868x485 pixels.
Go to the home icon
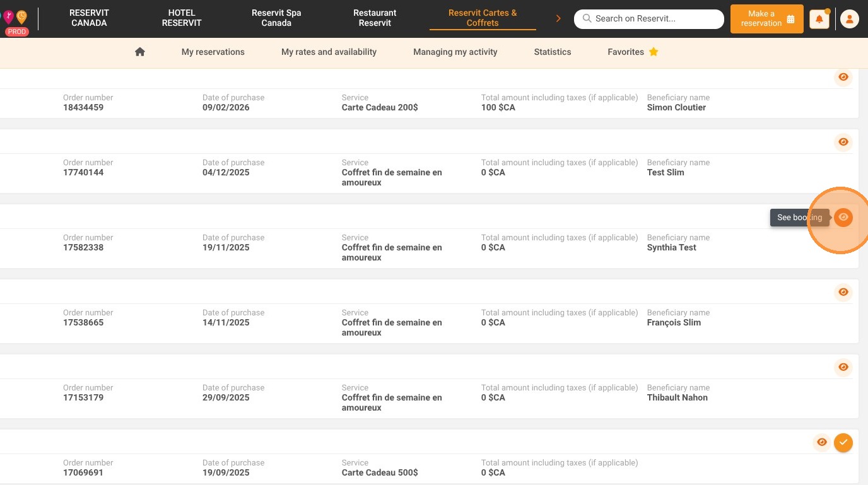pos(140,52)
